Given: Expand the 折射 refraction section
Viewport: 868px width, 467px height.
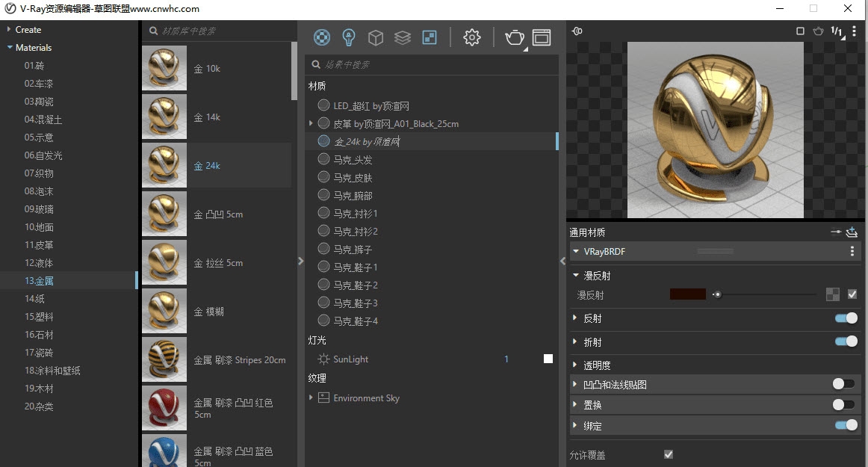Looking at the screenshot, I should 575,341.
